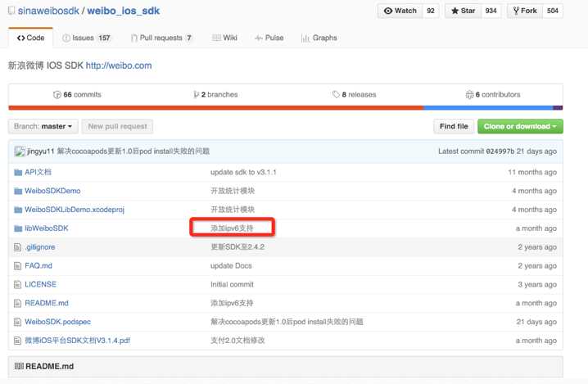Viewport: 588px width, 384px height.
Task: Open the WeiboSDK.podspec file
Action: click(x=58, y=322)
